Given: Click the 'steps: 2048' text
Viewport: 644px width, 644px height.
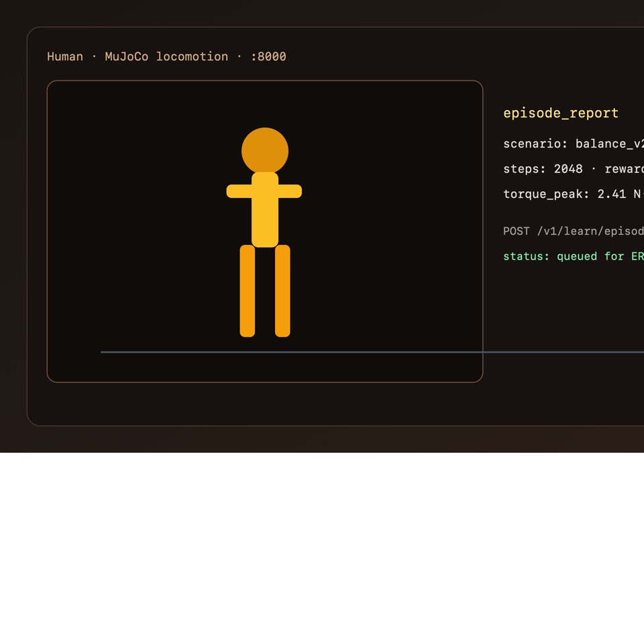Looking at the screenshot, I should click(x=543, y=169).
